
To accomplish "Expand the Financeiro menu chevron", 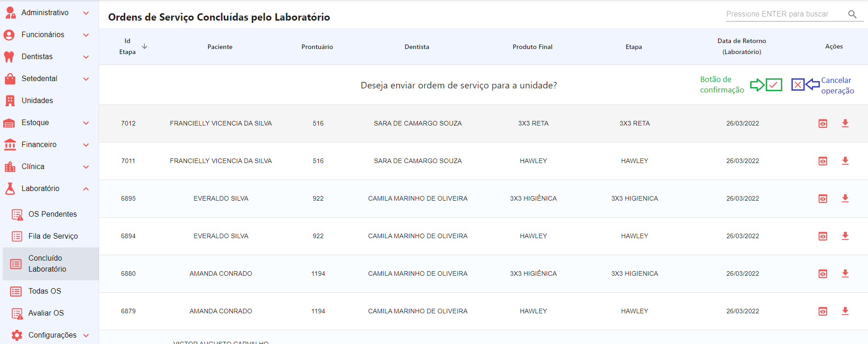I will tap(86, 145).
